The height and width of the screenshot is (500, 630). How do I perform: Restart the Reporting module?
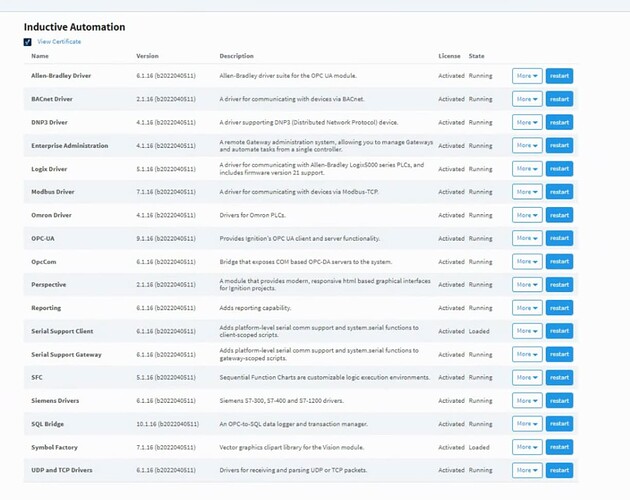pos(559,308)
